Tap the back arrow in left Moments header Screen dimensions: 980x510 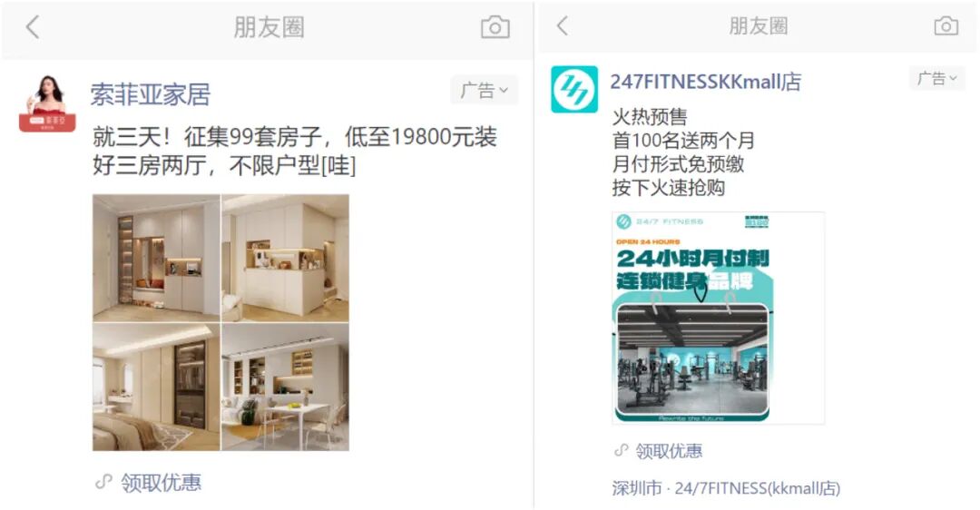(33, 27)
